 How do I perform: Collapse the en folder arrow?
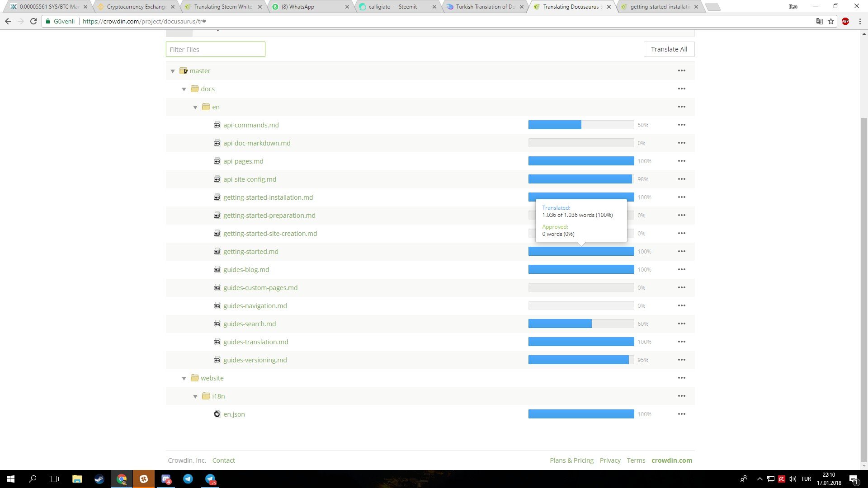tap(195, 107)
